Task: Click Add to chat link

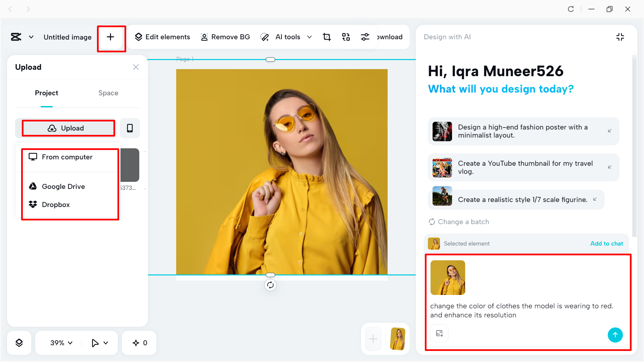Action: tap(606, 244)
